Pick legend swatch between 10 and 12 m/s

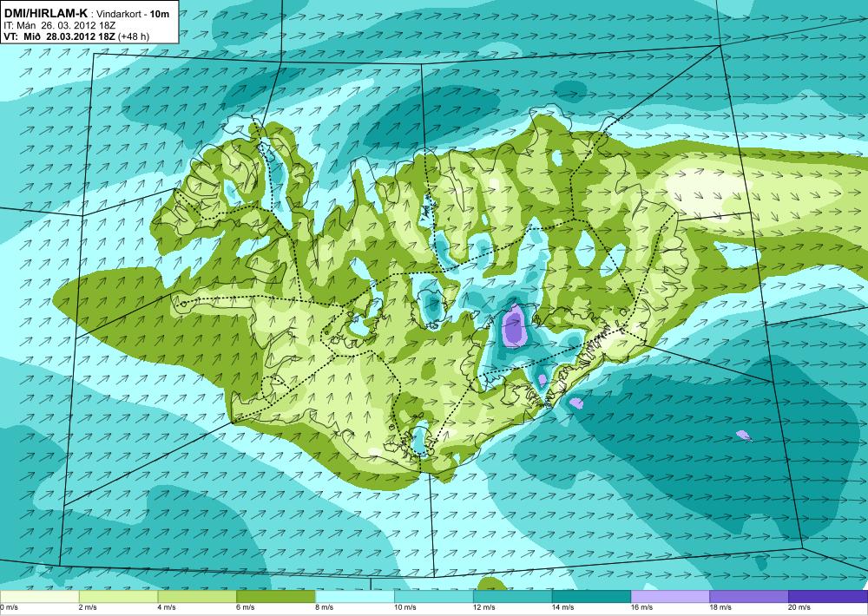tap(433, 596)
